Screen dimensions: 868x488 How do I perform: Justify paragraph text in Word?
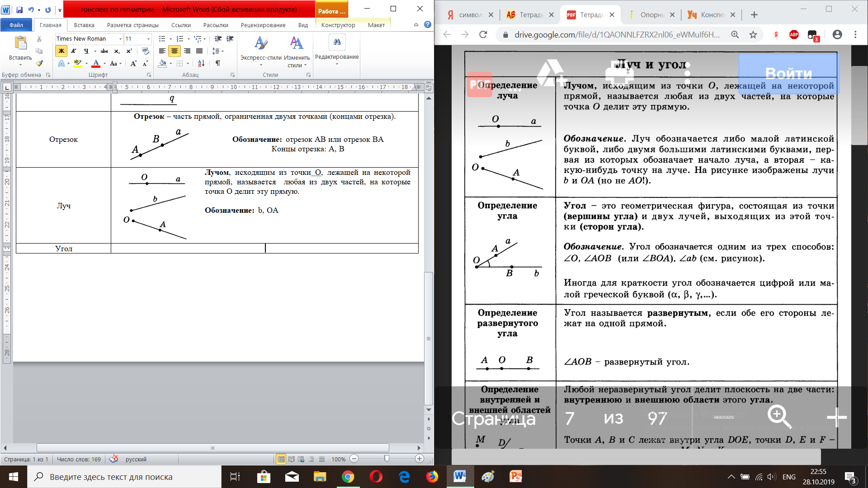pos(199,51)
